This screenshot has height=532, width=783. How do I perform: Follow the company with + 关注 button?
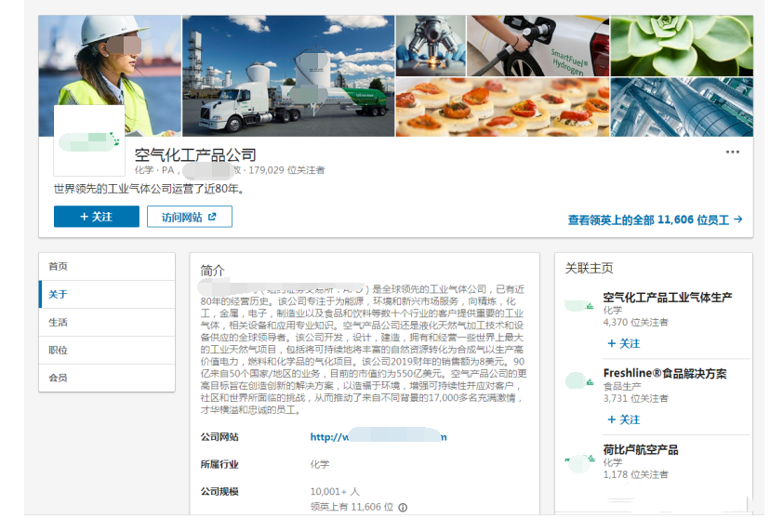97,217
